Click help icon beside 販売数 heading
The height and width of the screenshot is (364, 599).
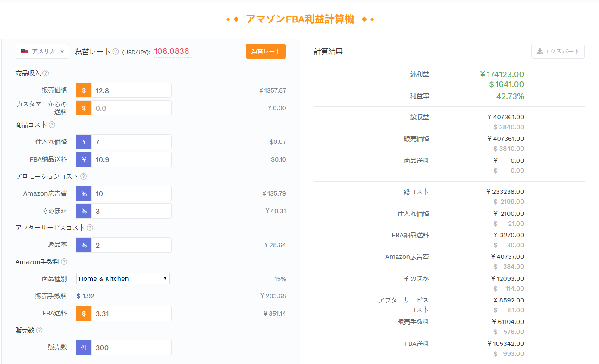(39, 330)
